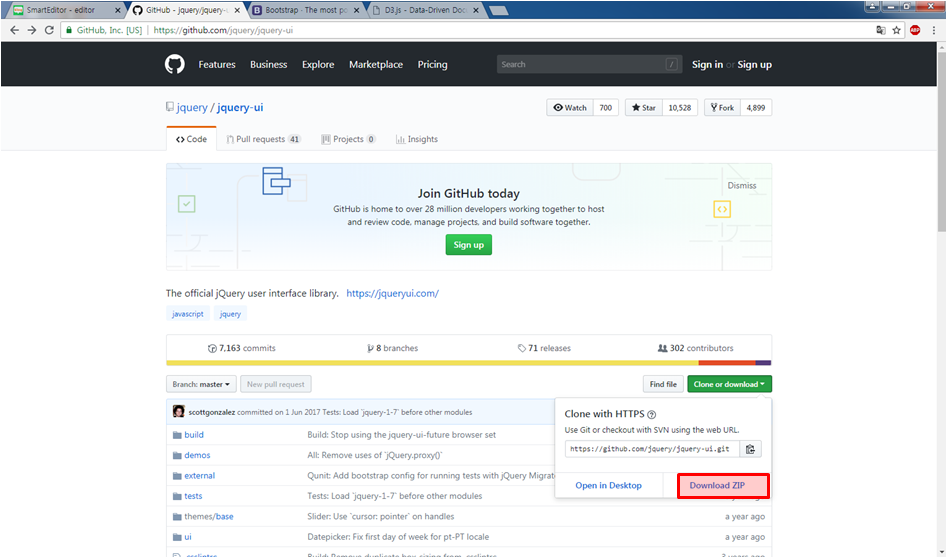947x558 pixels.
Task: Click Sign up link in header
Action: (x=754, y=65)
